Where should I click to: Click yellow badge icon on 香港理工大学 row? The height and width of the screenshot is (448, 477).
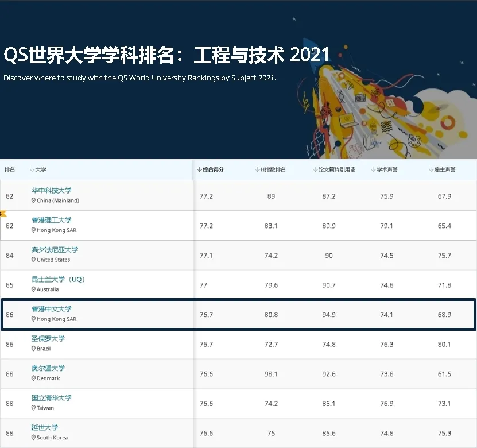coord(2,214)
